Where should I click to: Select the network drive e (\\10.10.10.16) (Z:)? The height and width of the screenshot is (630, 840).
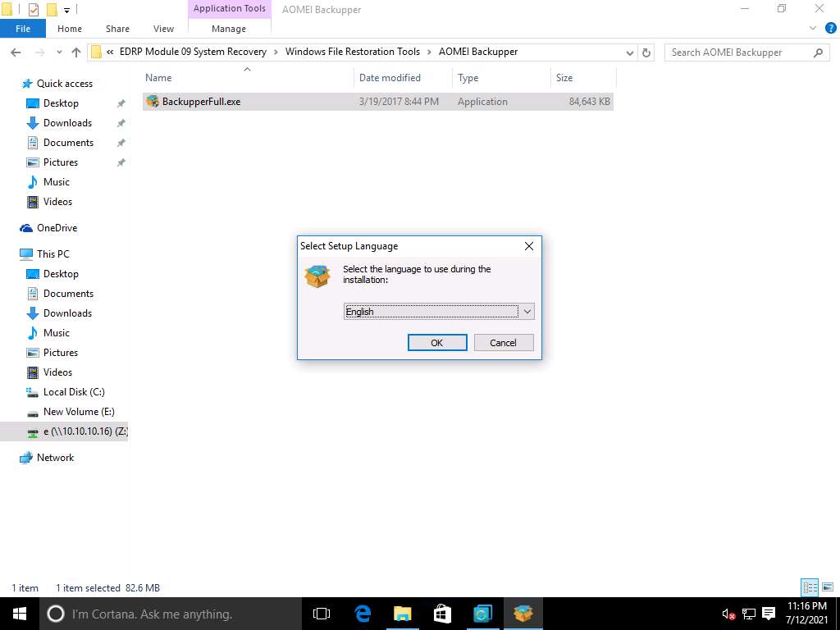[64, 431]
